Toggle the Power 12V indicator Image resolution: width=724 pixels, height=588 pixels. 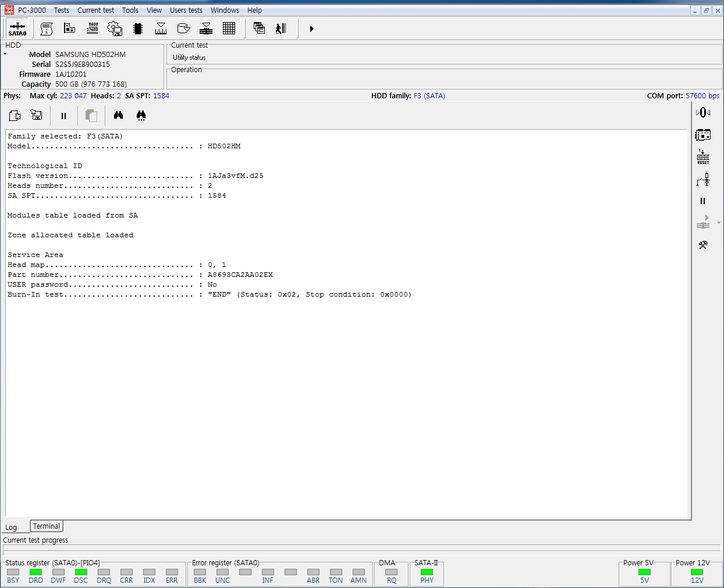point(697,572)
